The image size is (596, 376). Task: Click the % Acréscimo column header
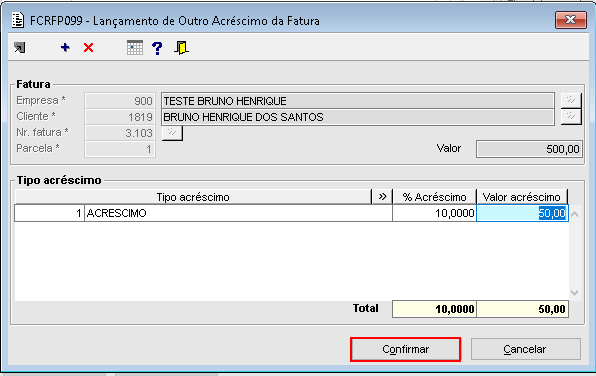(434, 197)
